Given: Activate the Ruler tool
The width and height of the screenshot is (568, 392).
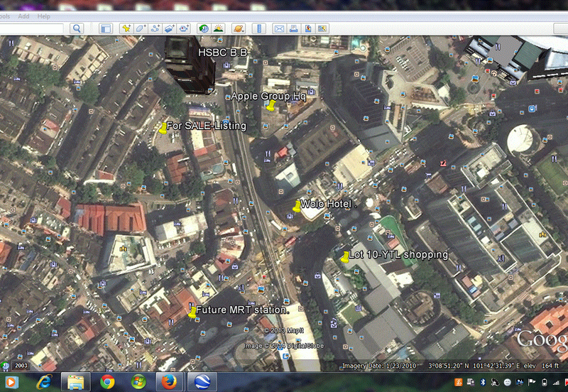Looking at the screenshot, I should coord(258,28).
